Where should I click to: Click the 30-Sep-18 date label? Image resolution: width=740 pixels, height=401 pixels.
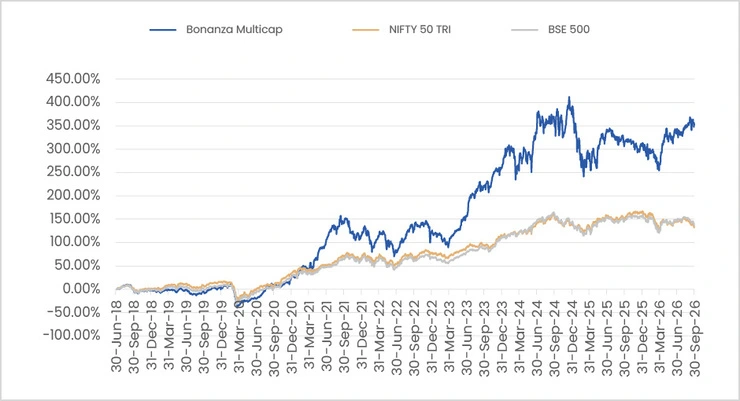(x=134, y=336)
